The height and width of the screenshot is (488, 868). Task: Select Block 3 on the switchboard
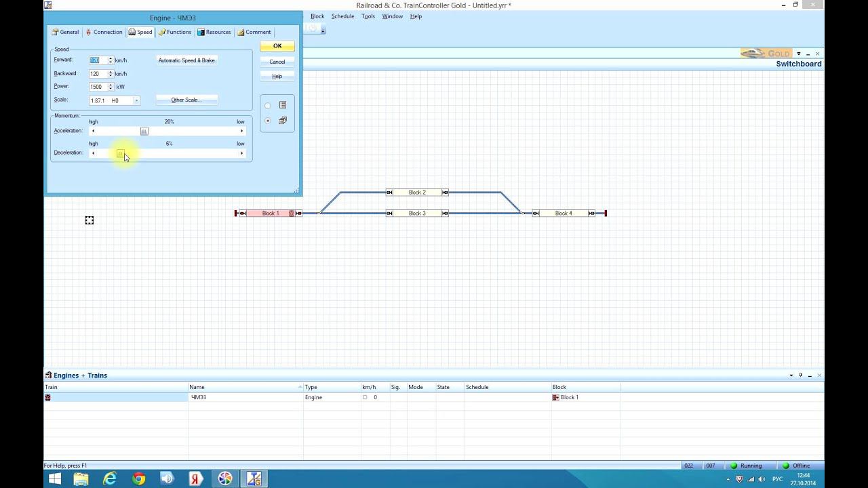417,213
